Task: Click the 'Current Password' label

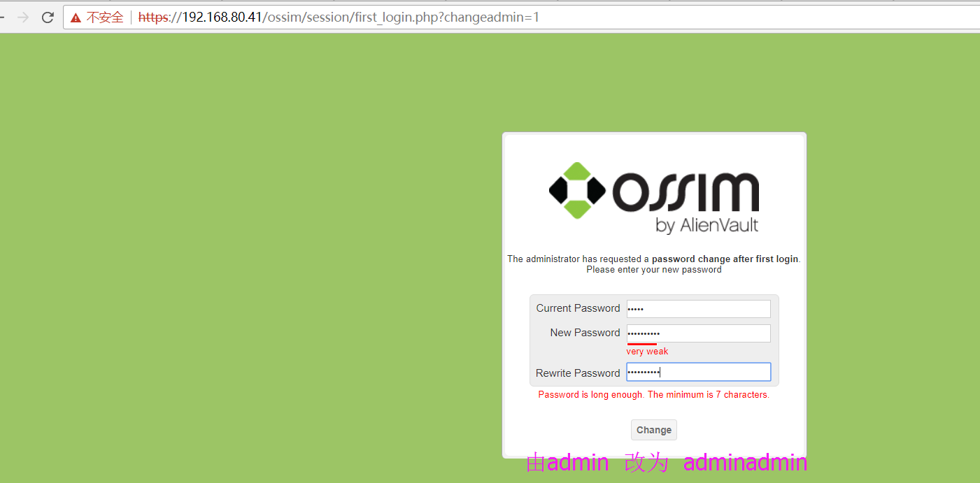Action: (578, 308)
